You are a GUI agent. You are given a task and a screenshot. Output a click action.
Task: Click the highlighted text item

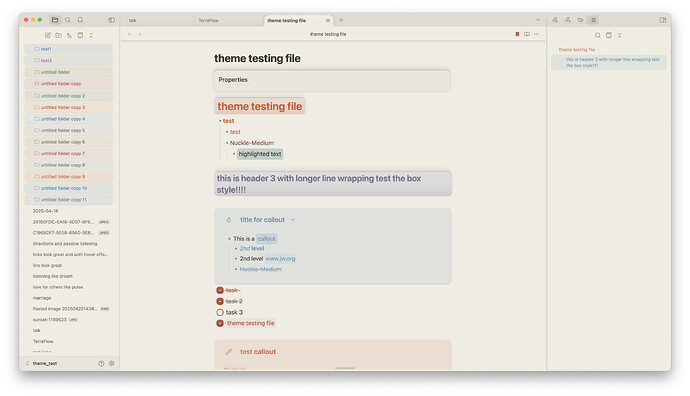tap(260, 154)
